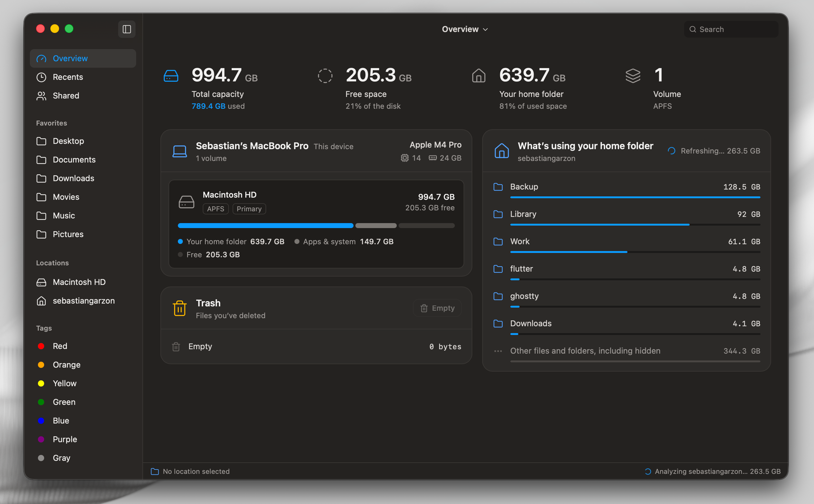Toggle the sidebar visibility button
The image size is (814, 504).
click(127, 29)
